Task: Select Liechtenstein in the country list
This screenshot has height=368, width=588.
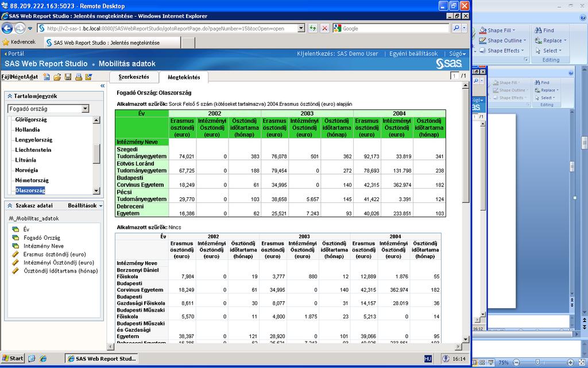Action: tap(33, 150)
